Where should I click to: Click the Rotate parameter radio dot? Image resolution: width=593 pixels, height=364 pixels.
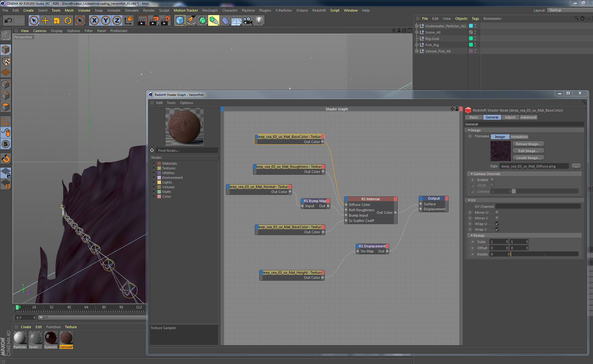click(473, 254)
